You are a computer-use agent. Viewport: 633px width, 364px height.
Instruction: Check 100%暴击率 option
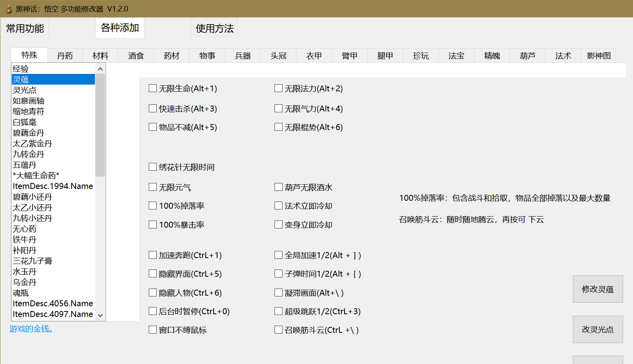tap(153, 224)
